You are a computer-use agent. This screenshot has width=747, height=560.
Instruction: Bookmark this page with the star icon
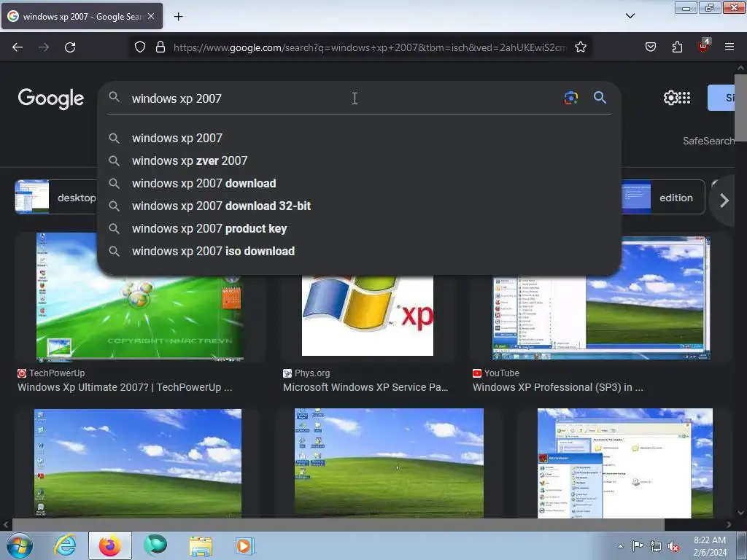[580, 47]
